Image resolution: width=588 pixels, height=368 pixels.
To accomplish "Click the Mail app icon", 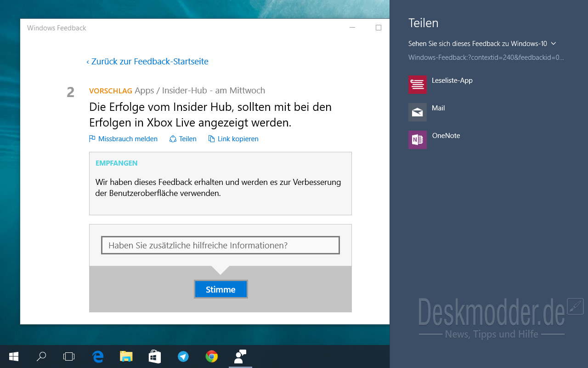I will tap(418, 112).
